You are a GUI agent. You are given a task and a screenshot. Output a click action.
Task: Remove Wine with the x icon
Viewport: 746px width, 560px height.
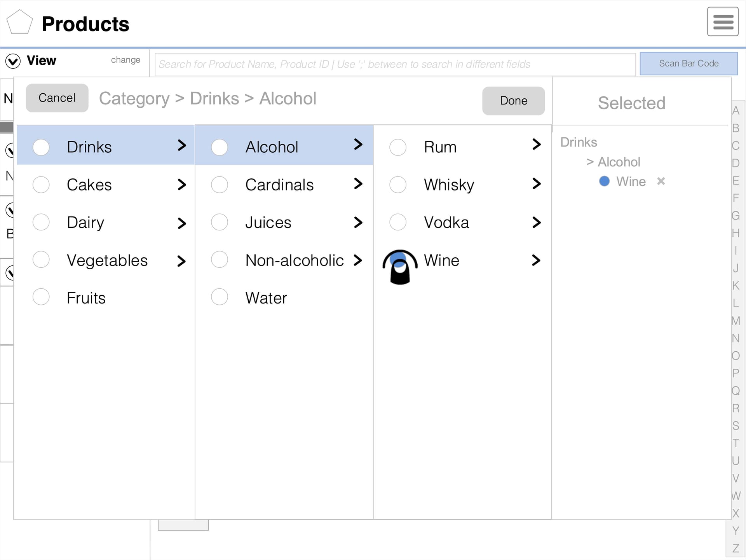point(661,181)
